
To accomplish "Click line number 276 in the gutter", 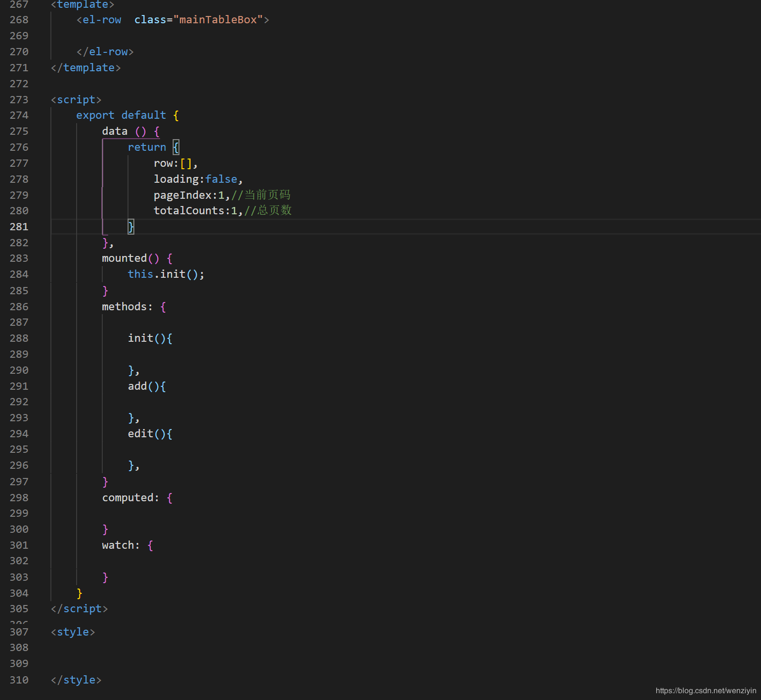I will coord(19,147).
